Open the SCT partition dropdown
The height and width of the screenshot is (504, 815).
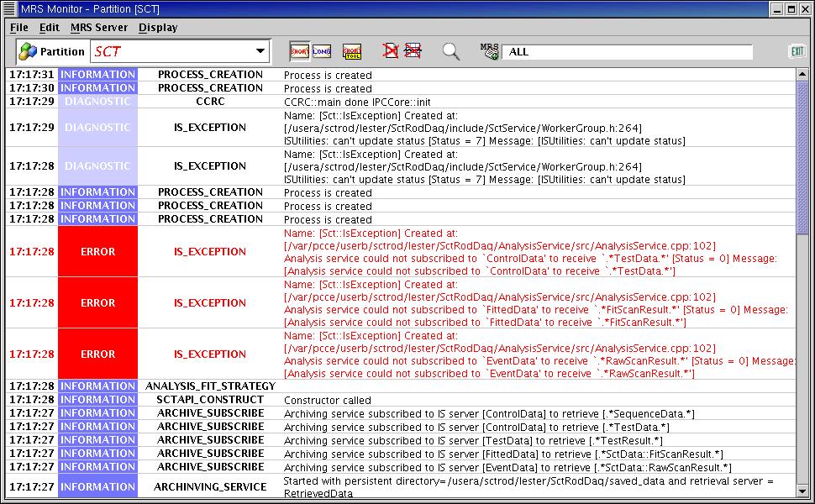tap(260, 51)
